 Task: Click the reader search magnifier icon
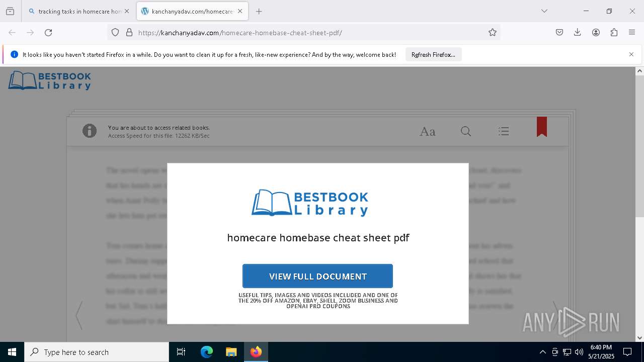click(x=466, y=131)
